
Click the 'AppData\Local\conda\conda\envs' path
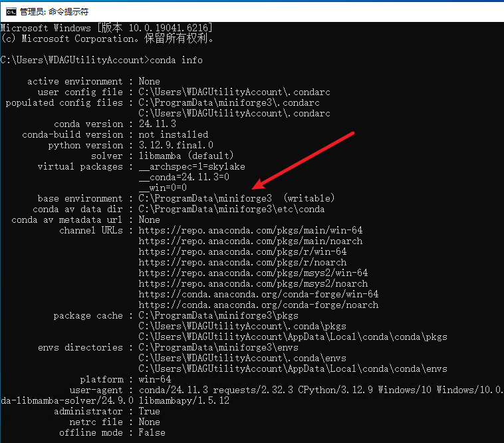[293, 369]
